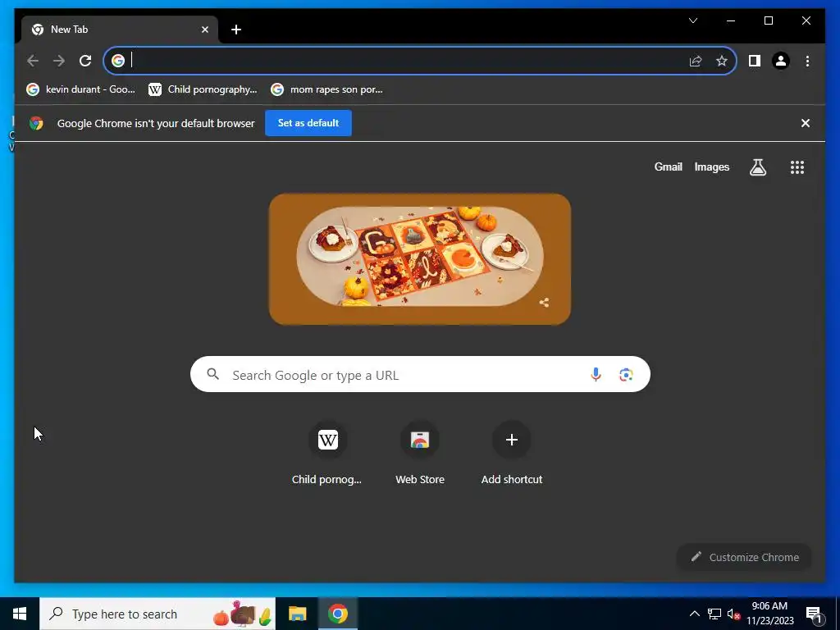Image resolution: width=840 pixels, height=630 pixels.
Task: Open the tab search chevron in the title bar
Action: 692,21
